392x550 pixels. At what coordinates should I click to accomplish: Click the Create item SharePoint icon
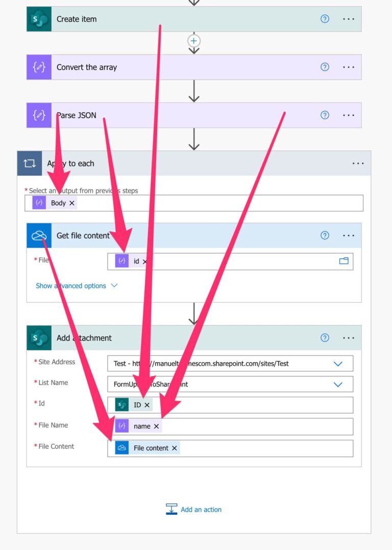(39, 18)
